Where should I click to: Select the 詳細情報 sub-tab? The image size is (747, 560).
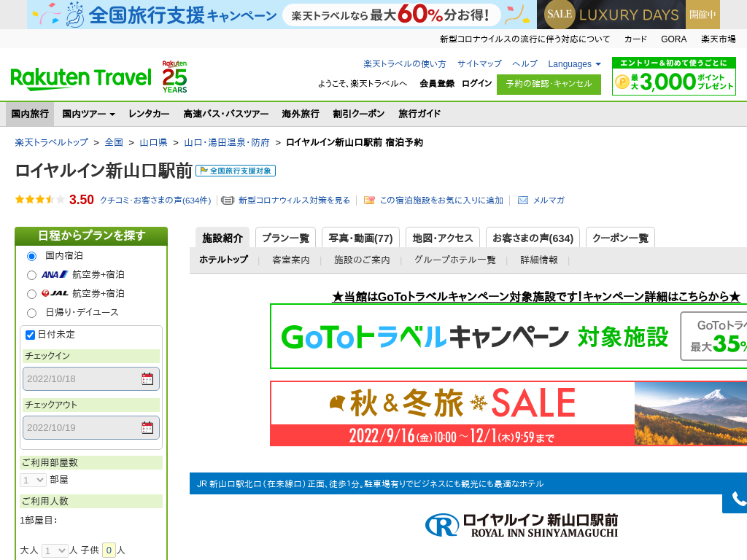(x=539, y=260)
